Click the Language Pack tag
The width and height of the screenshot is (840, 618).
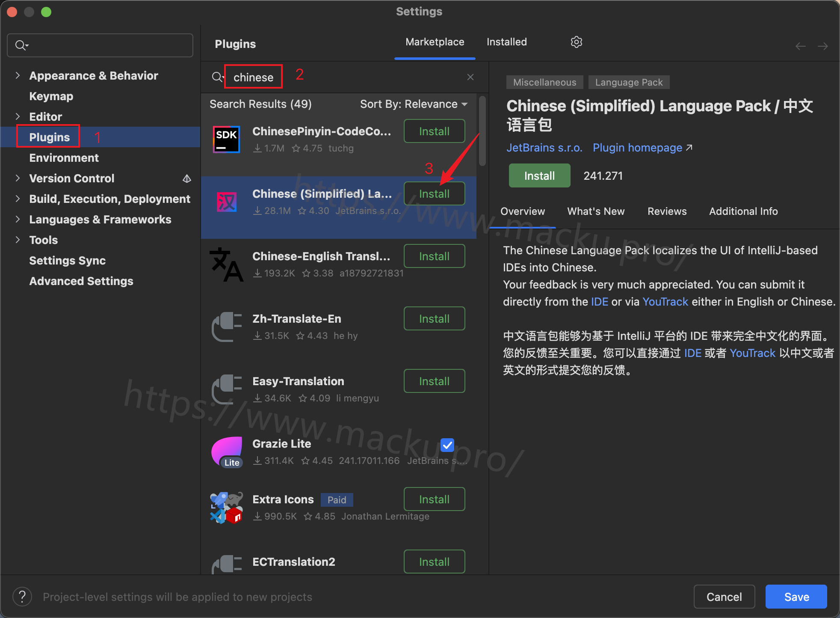coord(629,82)
